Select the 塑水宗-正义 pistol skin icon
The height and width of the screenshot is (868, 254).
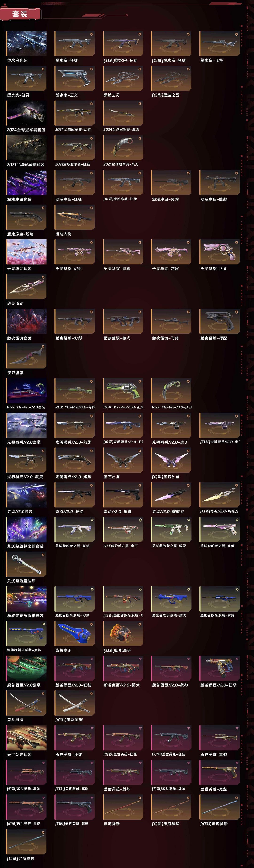[75, 78]
